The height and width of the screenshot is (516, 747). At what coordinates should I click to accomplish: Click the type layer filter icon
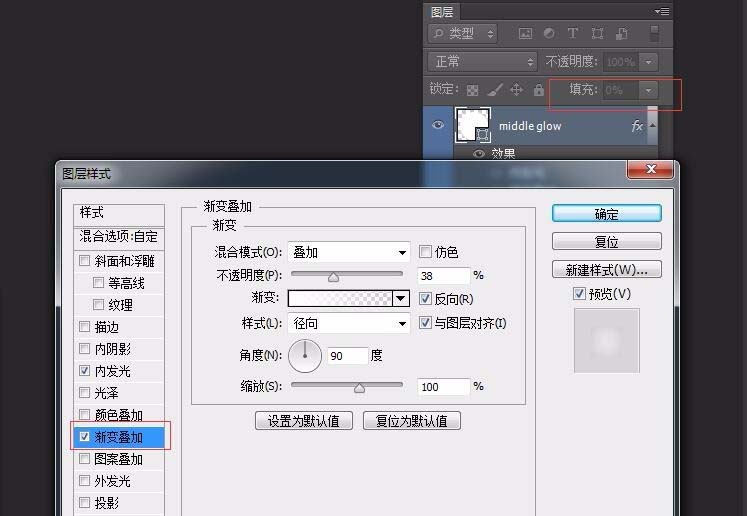point(573,34)
